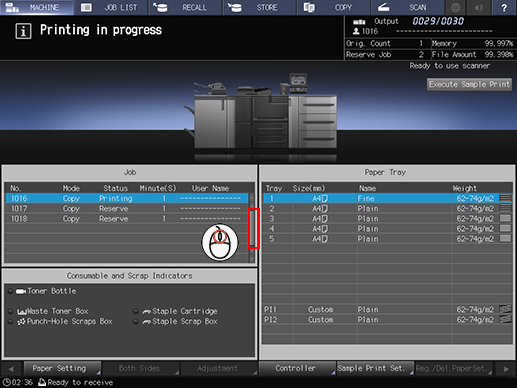Image resolution: width=517 pixels, height=388 pixels.
Task: Click tray 1 paper level indicator
Action: click(505, 198)
